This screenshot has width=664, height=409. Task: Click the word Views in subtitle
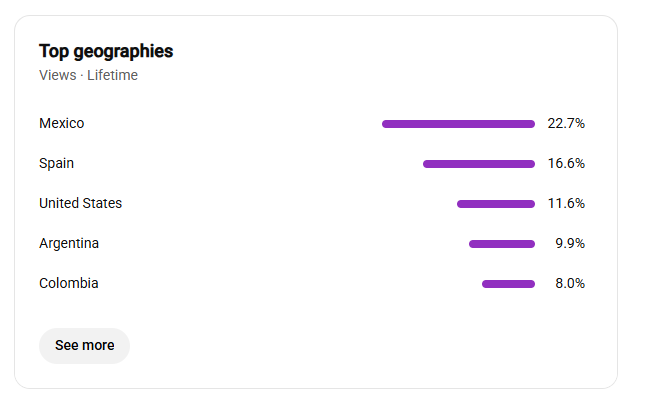pos(58,75)
